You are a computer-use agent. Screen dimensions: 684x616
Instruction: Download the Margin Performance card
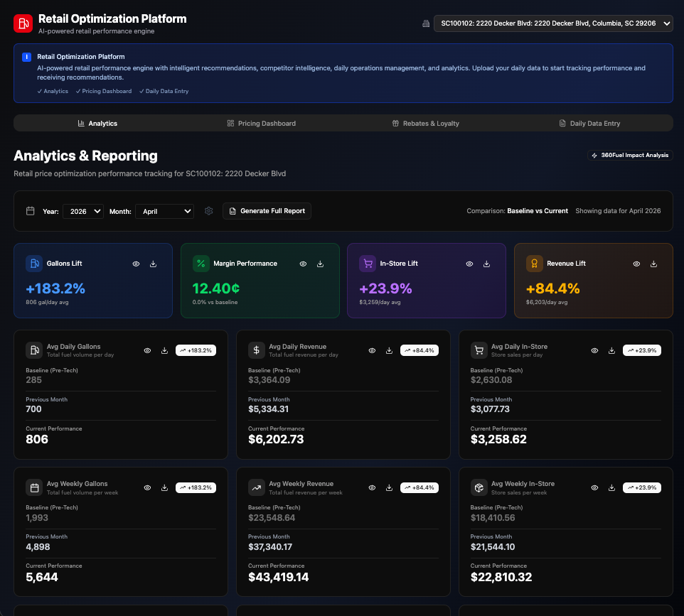320,264
